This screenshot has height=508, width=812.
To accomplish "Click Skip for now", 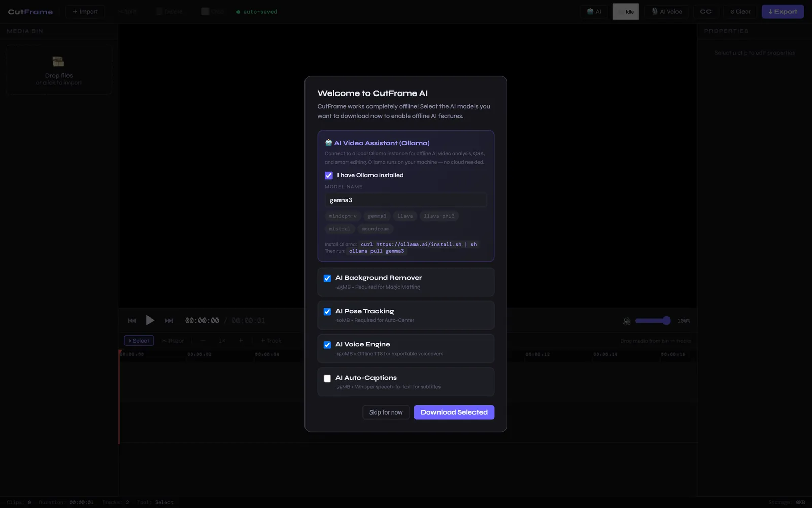I will [x=386, y=412].
